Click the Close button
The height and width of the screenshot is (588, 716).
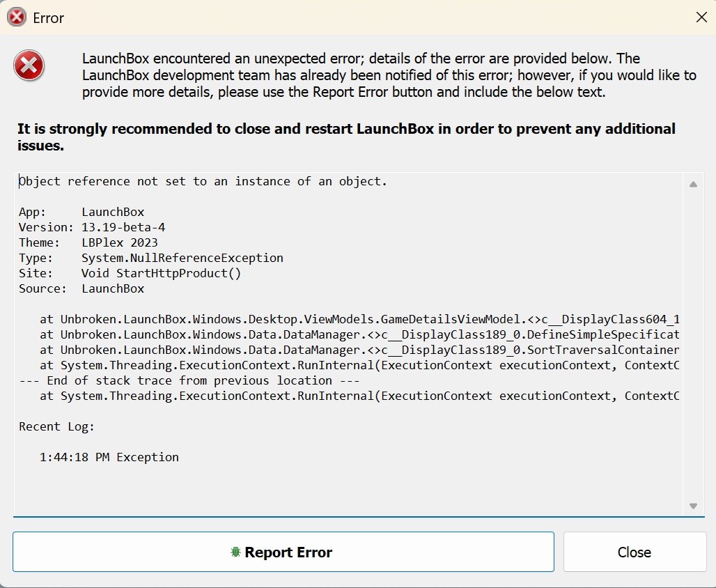pos(635,552)
